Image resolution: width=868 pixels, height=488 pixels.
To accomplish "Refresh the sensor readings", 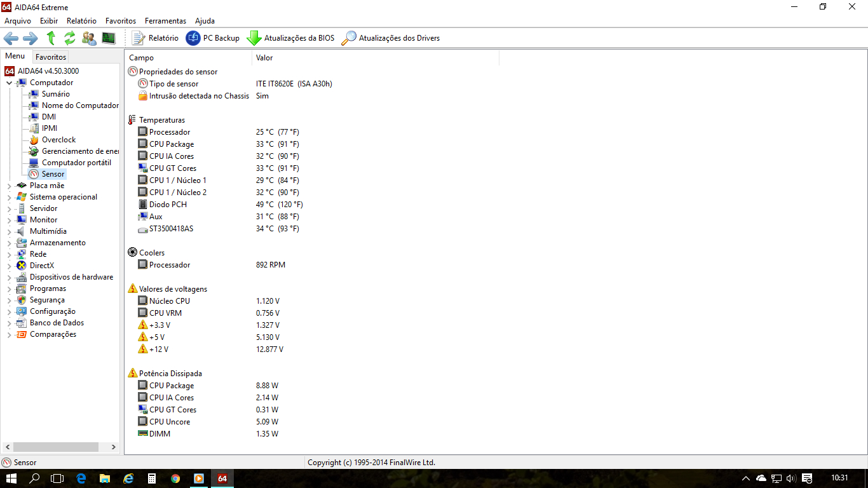I will pyautogui.click(x=70, y=38).
